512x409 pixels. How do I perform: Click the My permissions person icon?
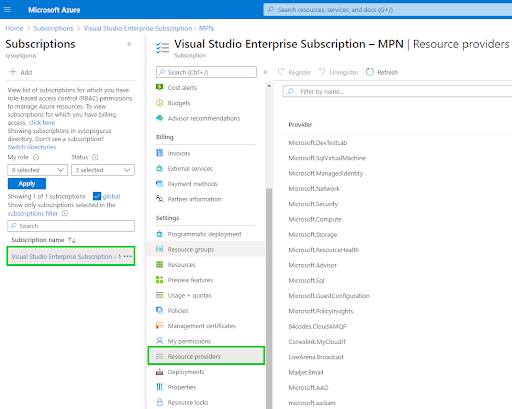tap(160, 341)
